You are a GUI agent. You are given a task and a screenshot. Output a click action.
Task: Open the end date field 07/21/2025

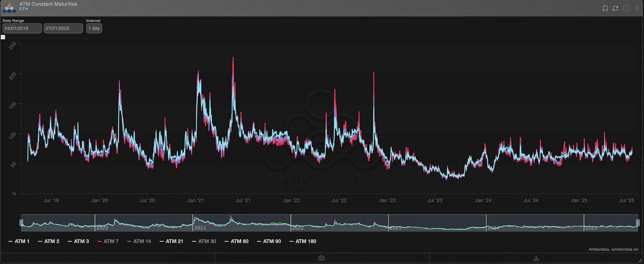[63, 28]
